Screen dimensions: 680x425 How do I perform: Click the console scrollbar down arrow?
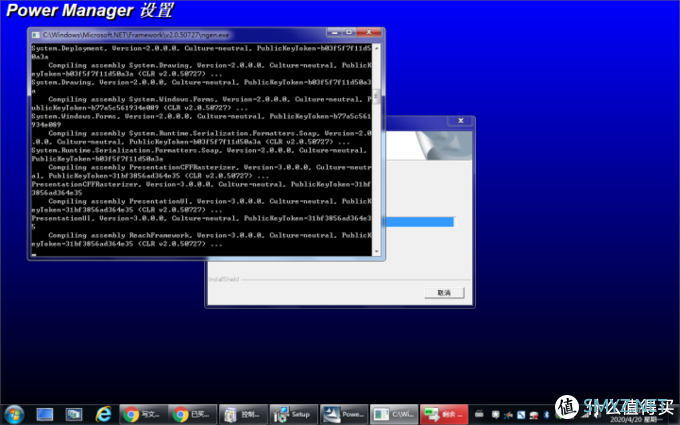pyautogui.click(x=376, y=252)
